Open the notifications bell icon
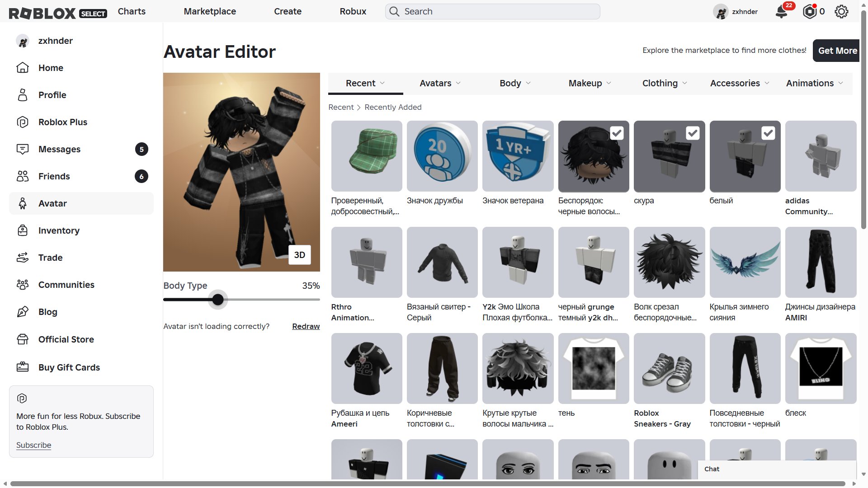Image resolution: width=868 pixels, height=488 pixels. point(781,12)
